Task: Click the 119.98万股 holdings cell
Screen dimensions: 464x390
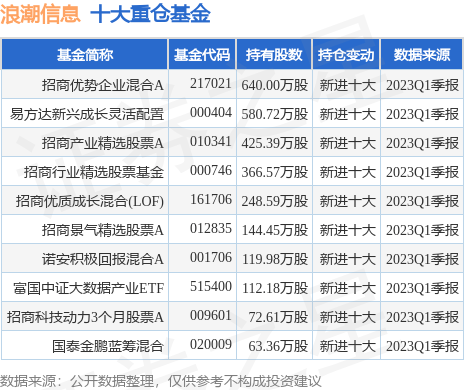Action: tap(275, 259)
